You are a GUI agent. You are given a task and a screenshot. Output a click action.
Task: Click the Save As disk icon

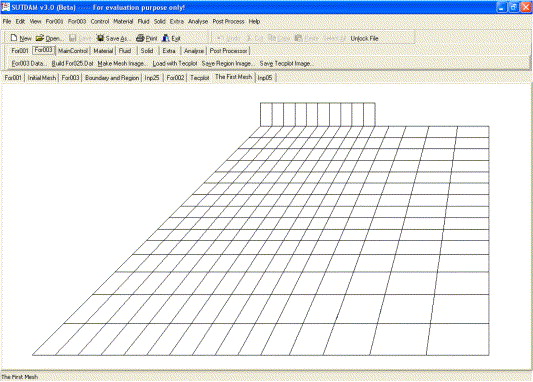click(x=100, y=38)
